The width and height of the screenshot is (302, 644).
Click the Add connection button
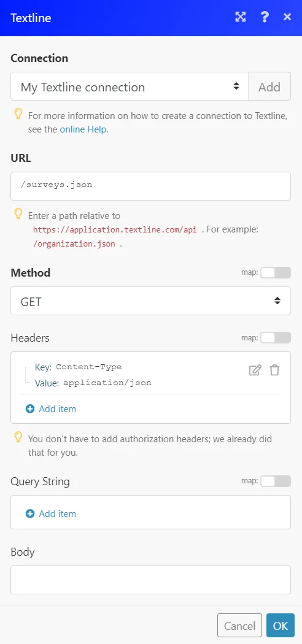click(x=269, y=86)
